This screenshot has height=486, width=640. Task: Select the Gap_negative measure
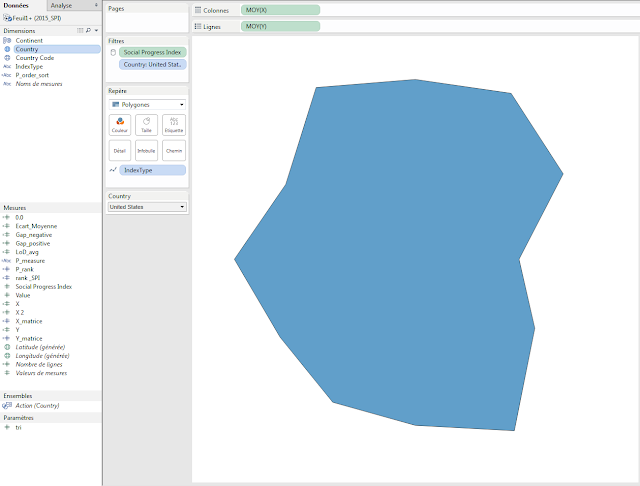tap(33, 235)
